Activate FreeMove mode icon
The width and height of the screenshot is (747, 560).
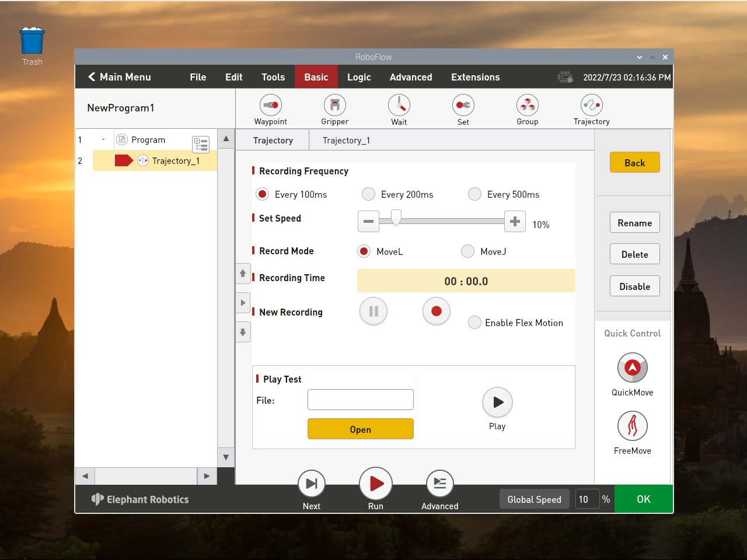coord(632,426)
